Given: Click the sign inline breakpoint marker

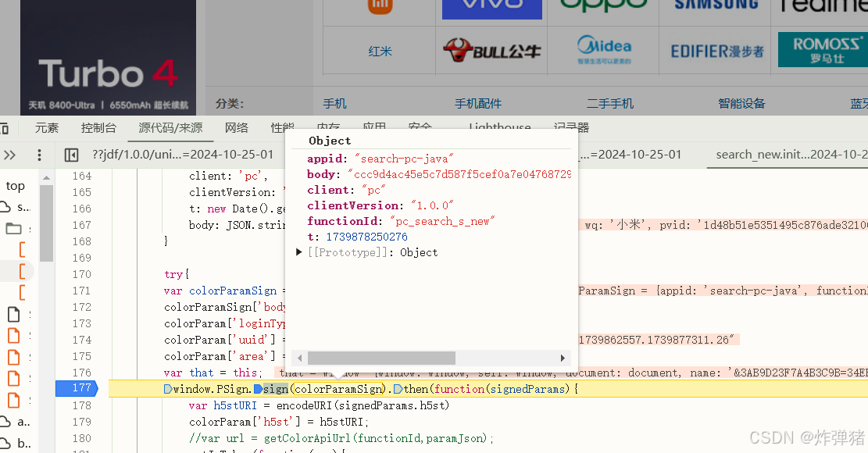Looking at the screenshot, I should click(258, 389).
